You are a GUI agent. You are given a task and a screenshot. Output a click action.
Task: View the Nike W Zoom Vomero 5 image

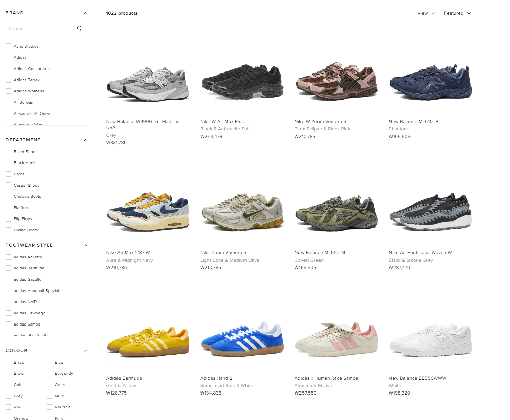pos(336,81)
